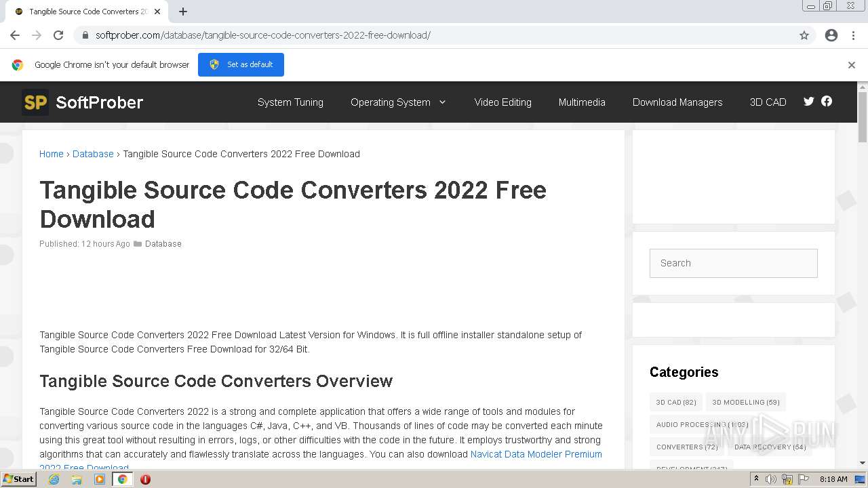Click the Tangible Source Code Converters Overview heading
The height and width of the screenshot is (488, 868).
tap(216, 381)
